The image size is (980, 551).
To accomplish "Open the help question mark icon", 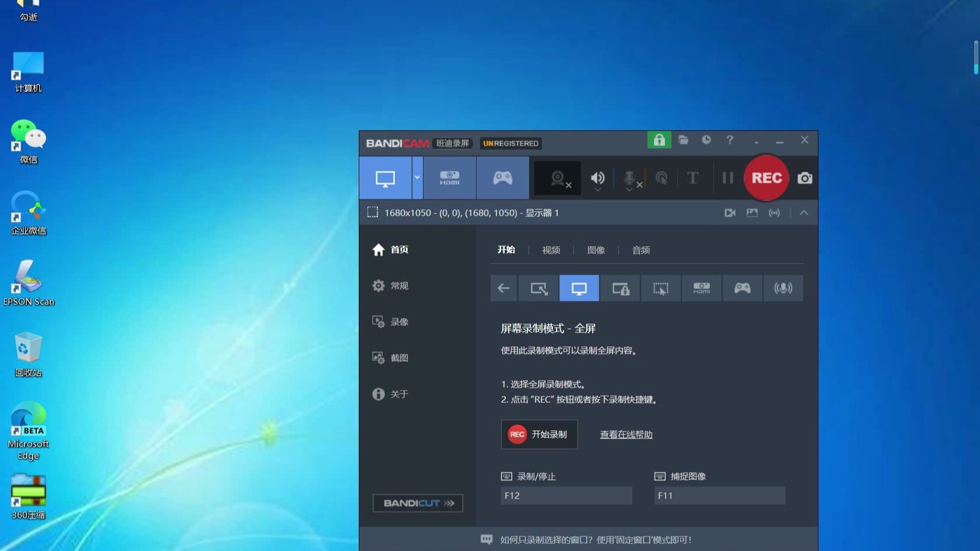I will click(x=730, y=140).
